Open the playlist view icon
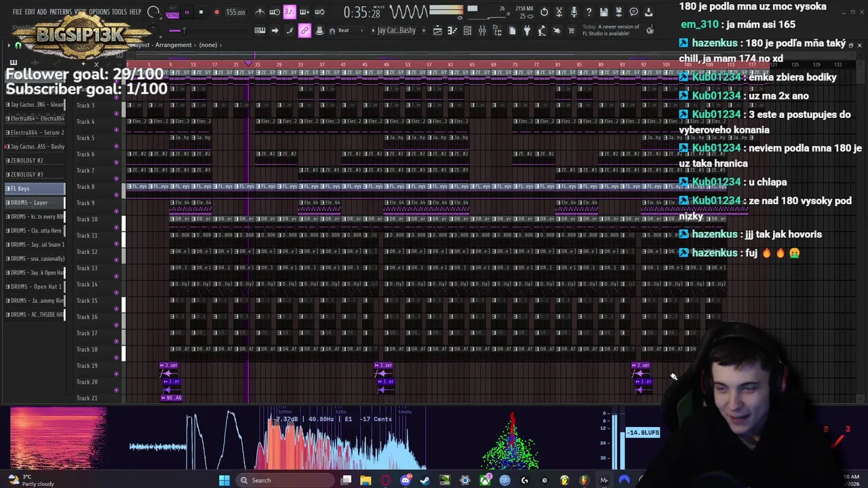The width and height of the screenshot is (868, 488). coord(438,30)
